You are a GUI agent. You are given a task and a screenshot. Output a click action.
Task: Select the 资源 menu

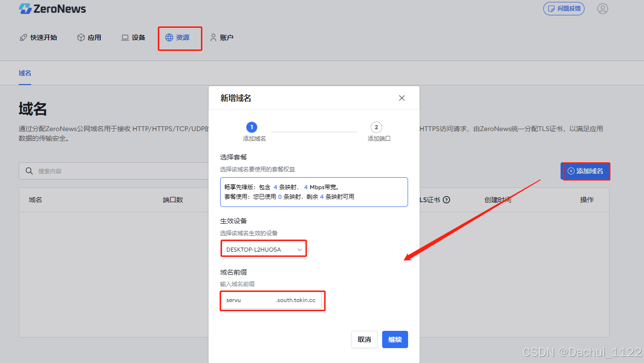[177, 37]
